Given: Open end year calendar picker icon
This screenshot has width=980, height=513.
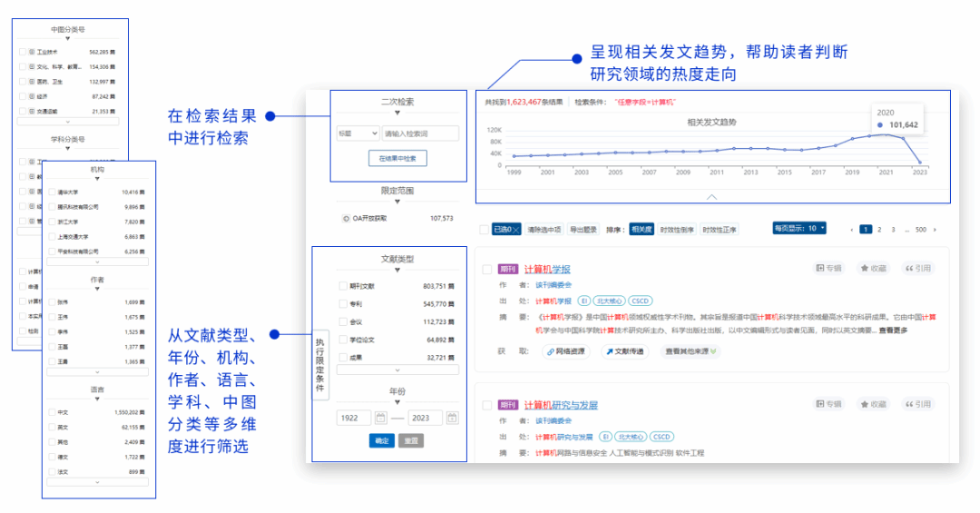Looking at the screenshot, I should pos(452,418).
